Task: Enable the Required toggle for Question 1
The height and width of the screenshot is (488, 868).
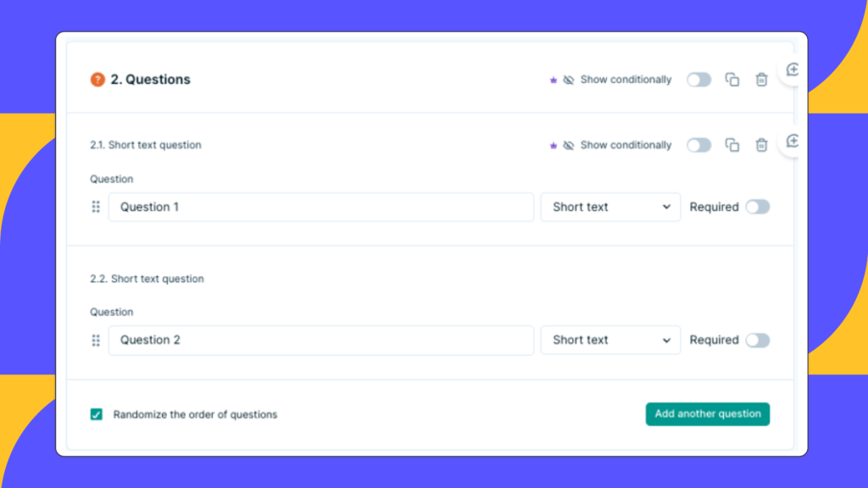Action: click(759, 206)
